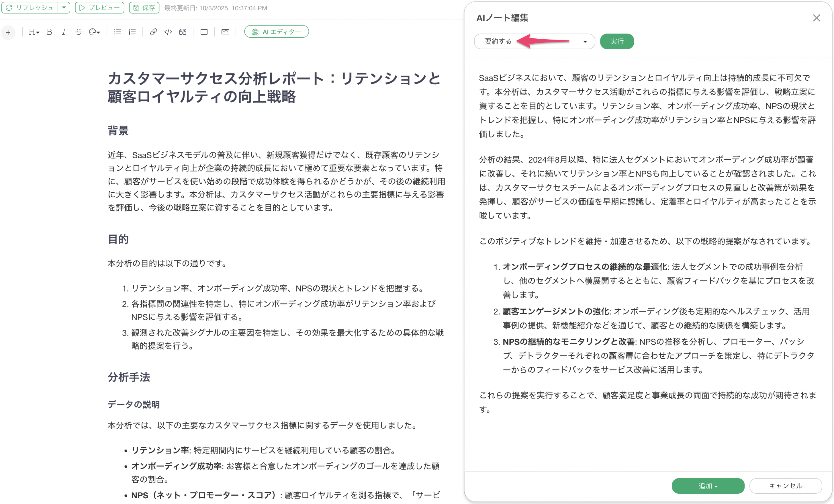
Task: Insert a bulleted list
Action: (118, 32)
